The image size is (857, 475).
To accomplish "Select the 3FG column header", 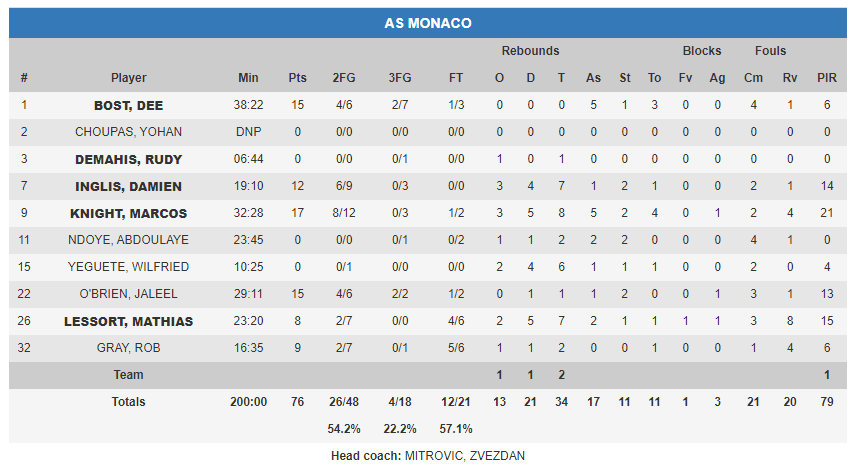I will point(400,78).
